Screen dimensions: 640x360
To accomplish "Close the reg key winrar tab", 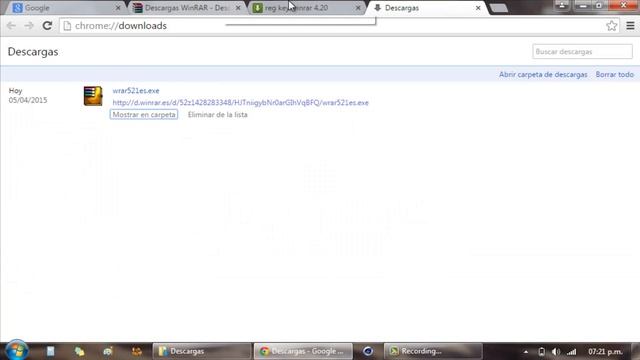I will point(358,8).
